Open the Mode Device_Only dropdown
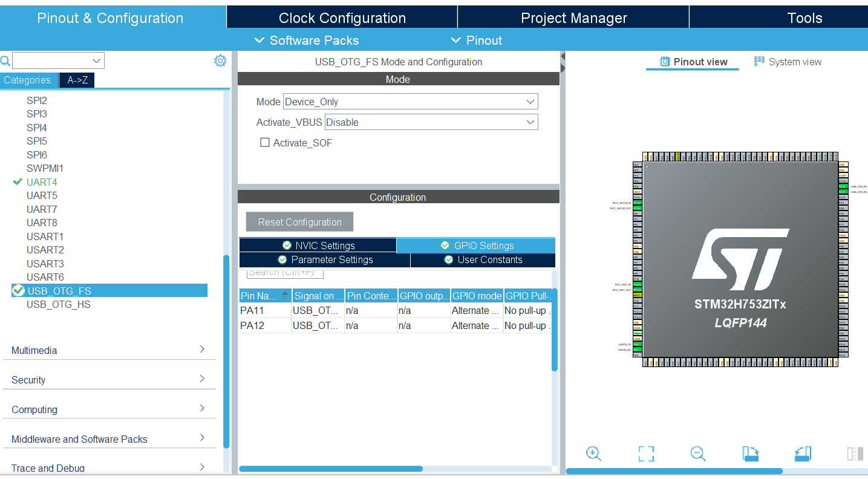 (411, 102)
